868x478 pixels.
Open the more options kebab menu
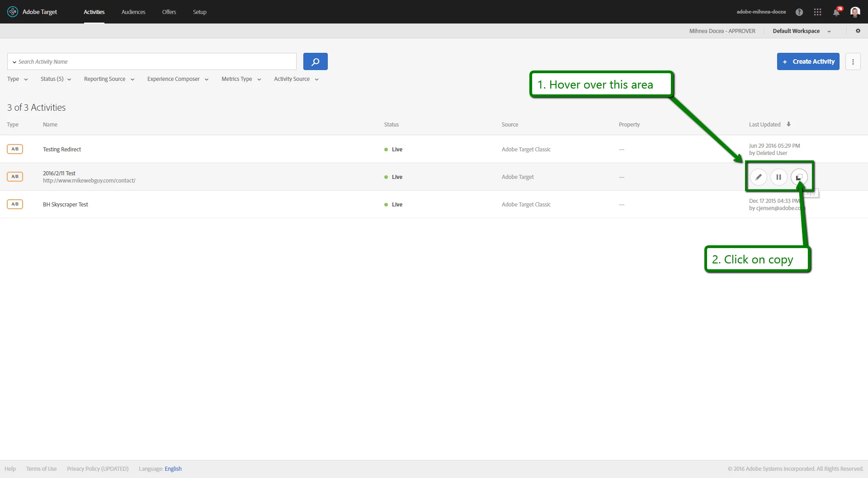point(853,61)
